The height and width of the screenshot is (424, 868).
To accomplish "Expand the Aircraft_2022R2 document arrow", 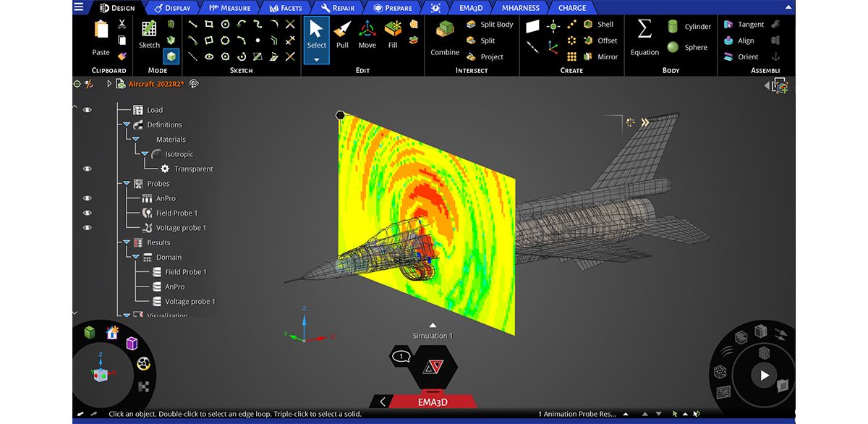I will tap(109, 83).
